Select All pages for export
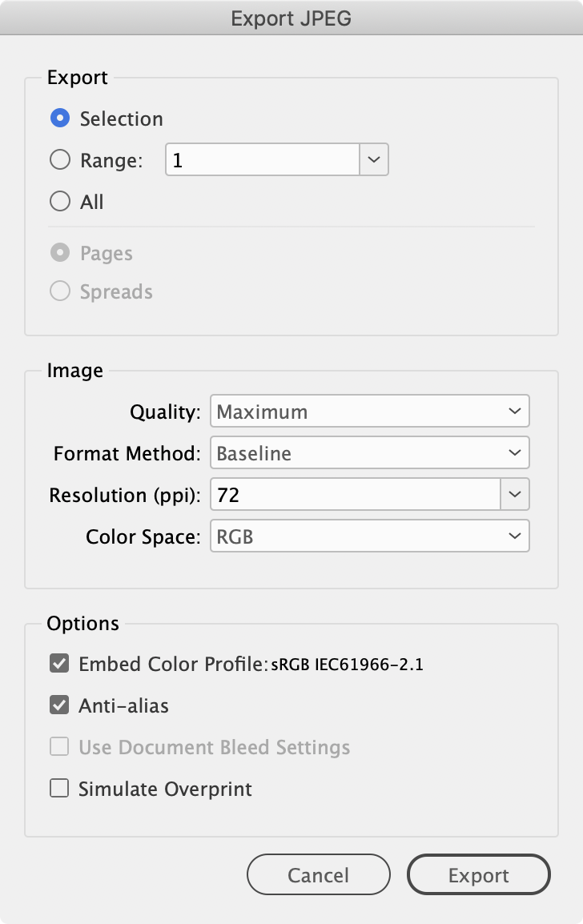583x924 pixels. click(60, 201)
